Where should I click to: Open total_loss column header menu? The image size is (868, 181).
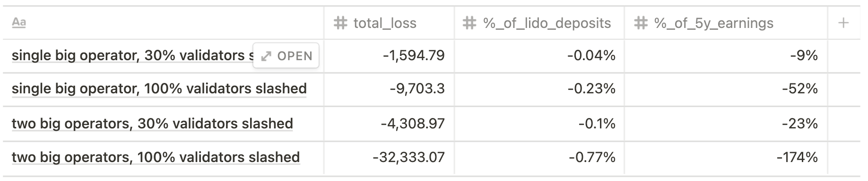coord(389,23)
